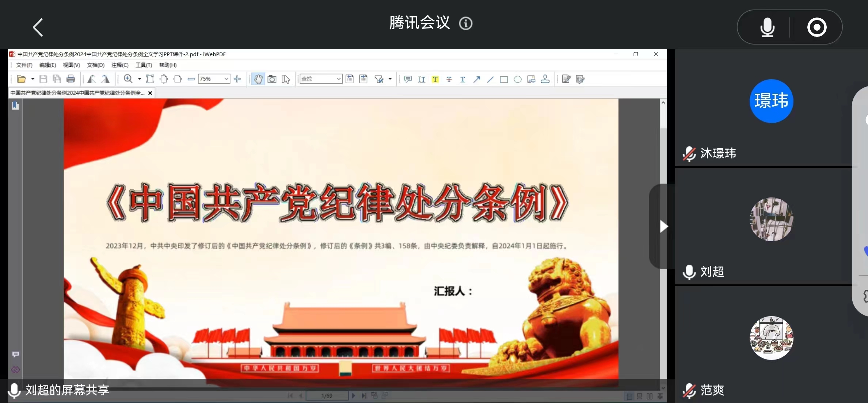This screenshot has height=403, width=868.
Task: Click meeting info icon beside 腾讯会议
Action: click(466, 23)
